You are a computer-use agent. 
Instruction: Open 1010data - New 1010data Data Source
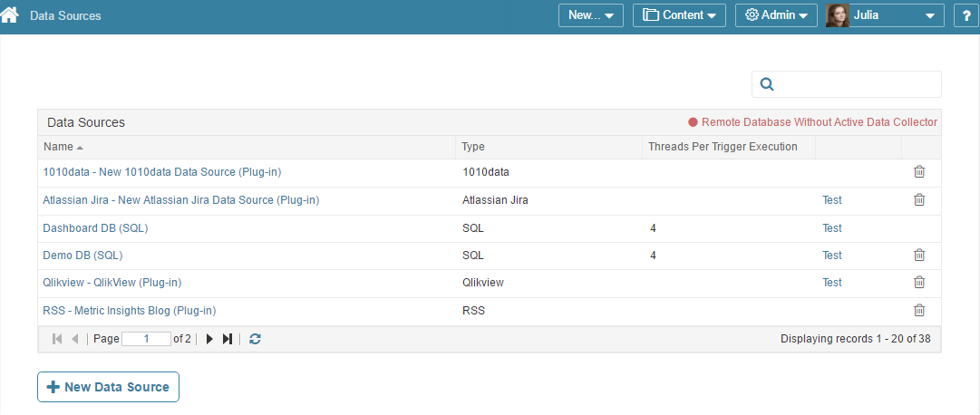coord(162,172)
